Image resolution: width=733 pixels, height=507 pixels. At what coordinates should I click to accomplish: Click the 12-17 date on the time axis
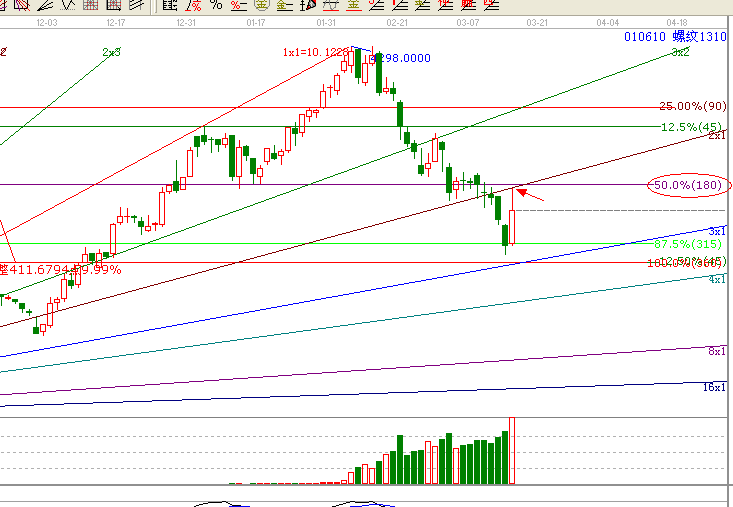tap(115, 21)
